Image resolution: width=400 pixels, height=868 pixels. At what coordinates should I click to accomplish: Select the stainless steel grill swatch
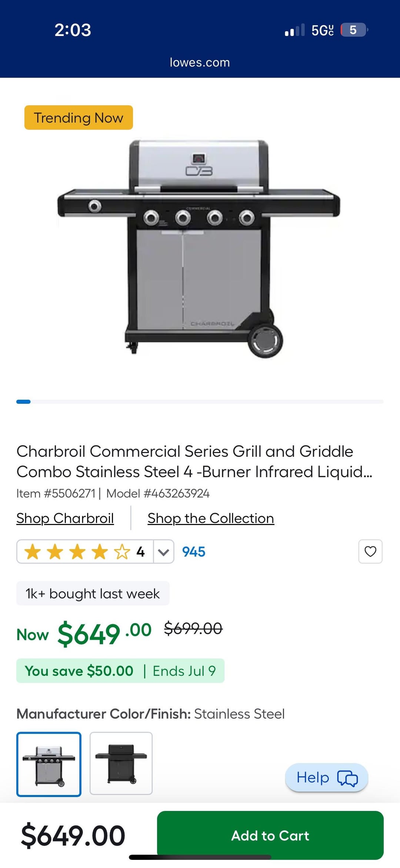49,764
